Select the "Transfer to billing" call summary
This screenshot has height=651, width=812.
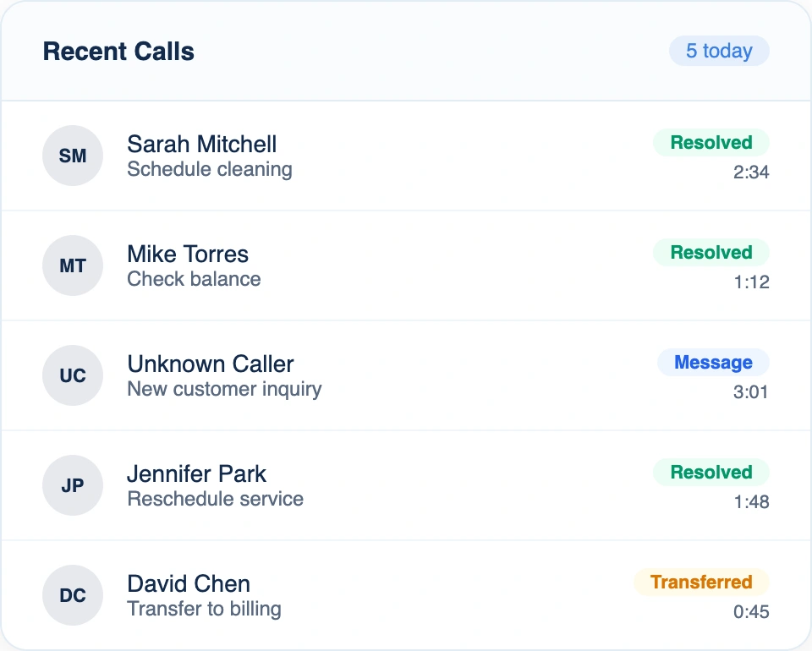(x=204, y=609)
